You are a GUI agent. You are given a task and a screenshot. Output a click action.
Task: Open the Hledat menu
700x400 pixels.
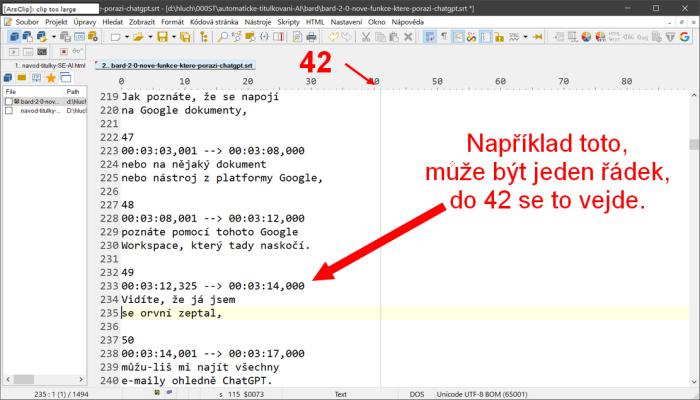click(x=112, y=22)
